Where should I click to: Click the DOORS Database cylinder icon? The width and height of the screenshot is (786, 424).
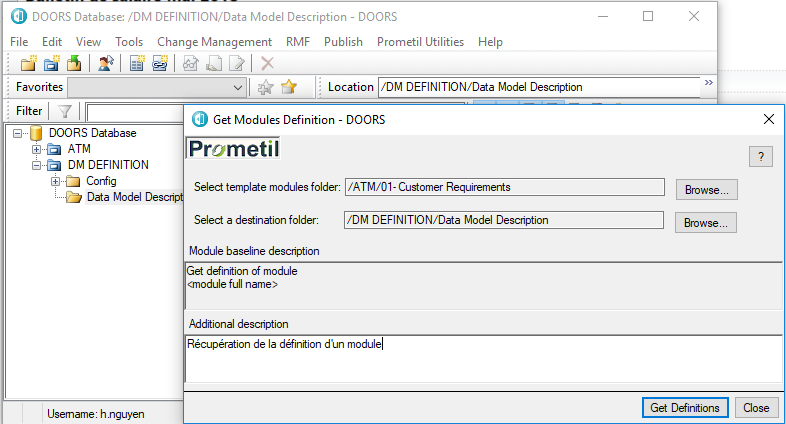(36, 133)
